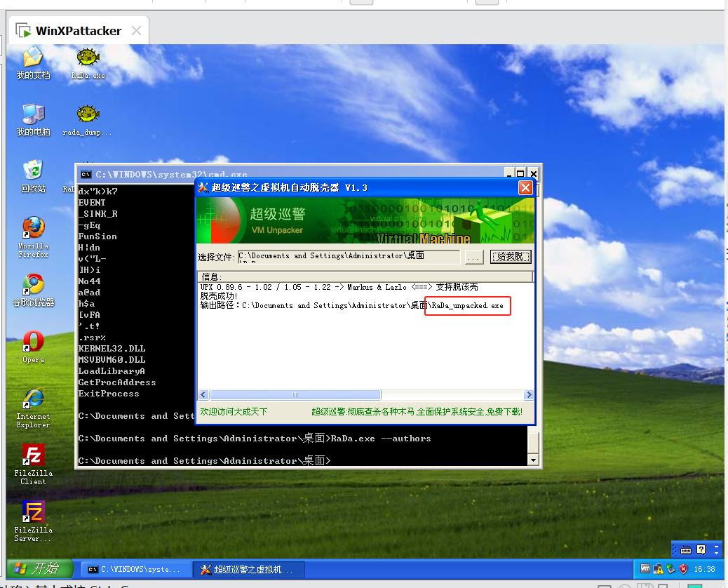728x588 pixels.
Task: Click the UPX 0.89.6 version info line
Action: pos(339,287)
